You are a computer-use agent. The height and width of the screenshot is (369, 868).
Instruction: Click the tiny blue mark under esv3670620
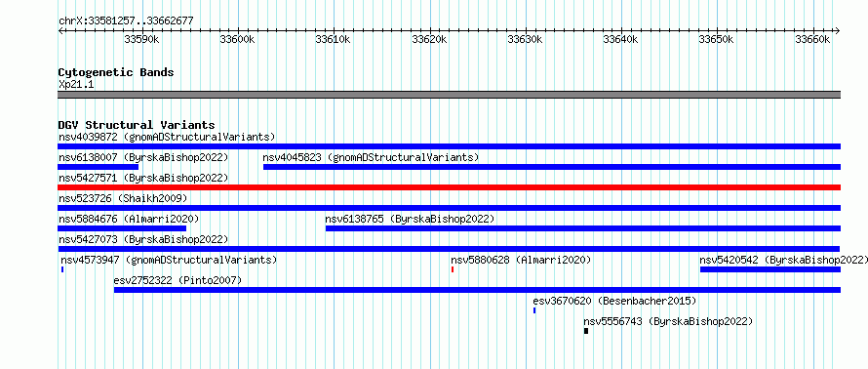click(x=534, y=310)
